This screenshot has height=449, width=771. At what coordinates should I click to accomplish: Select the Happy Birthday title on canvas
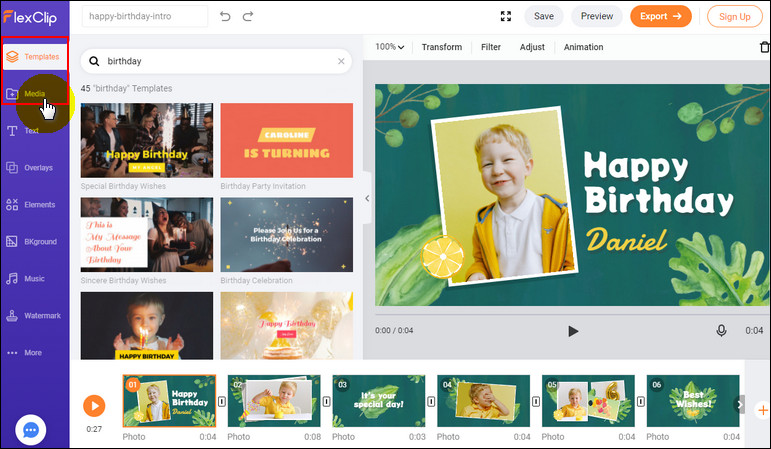[x=658, y=183]
